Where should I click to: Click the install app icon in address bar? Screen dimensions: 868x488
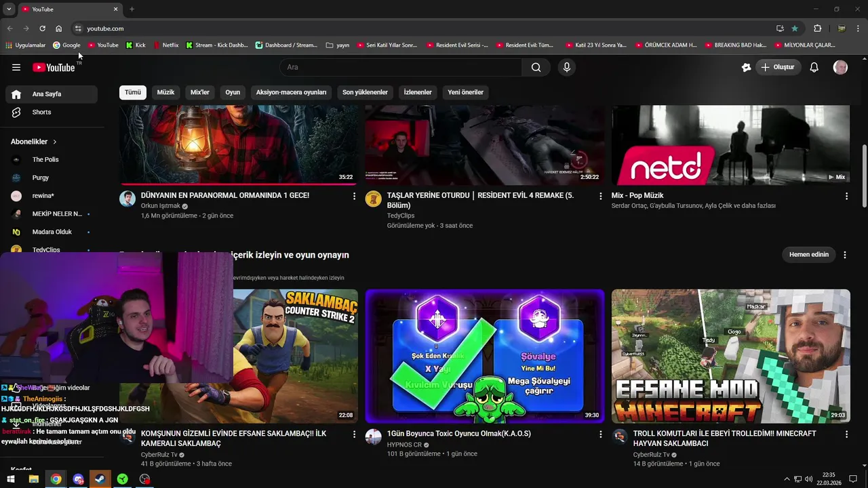point(780,28)
